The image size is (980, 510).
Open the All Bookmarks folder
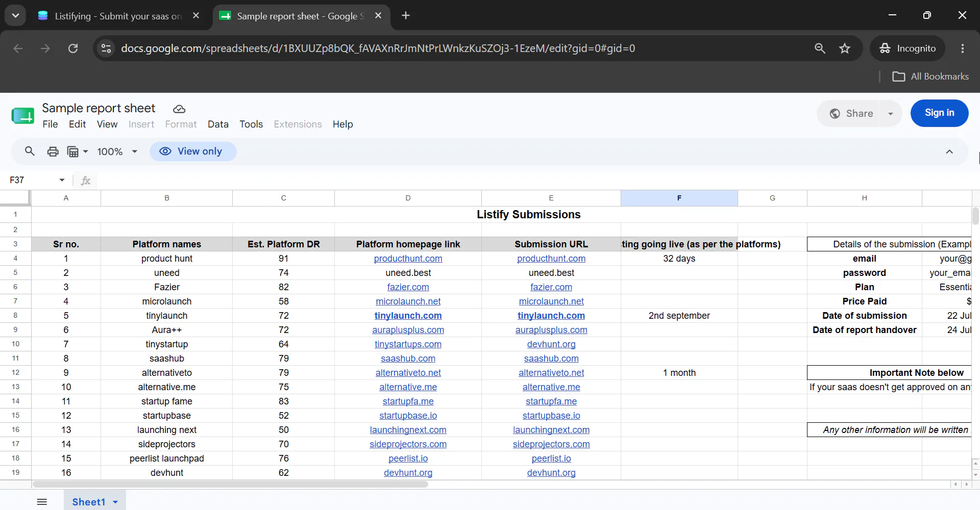coord(930,76)
